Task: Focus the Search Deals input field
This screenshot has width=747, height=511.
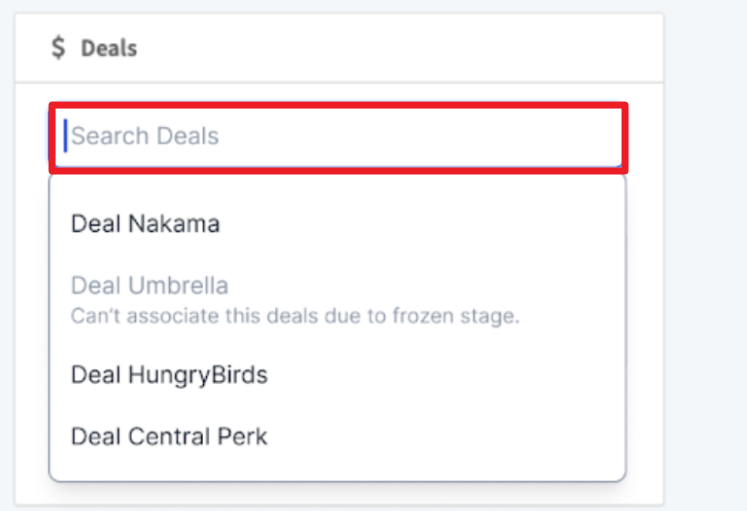Action: [338, 137]
